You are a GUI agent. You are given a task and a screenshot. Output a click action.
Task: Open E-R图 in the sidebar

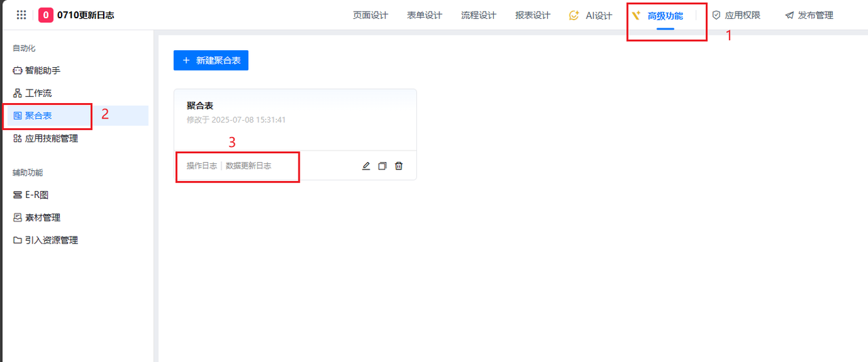point(36,195)
